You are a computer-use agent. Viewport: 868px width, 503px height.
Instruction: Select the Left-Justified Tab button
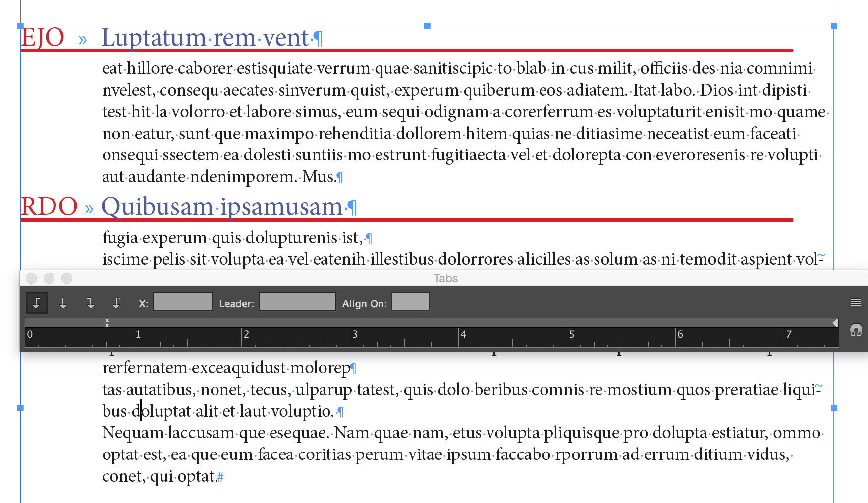(36, 303)
